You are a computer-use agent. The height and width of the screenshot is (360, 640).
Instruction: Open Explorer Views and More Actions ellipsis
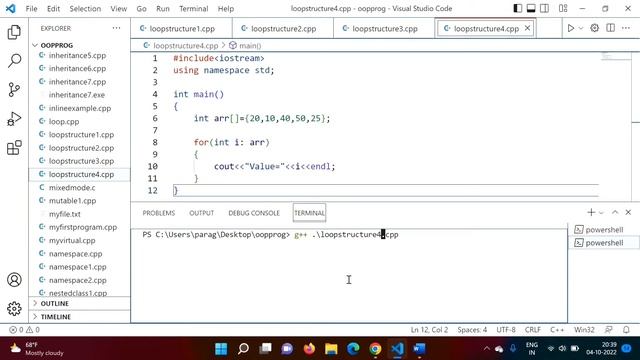pyautogui.click(x=116, y=28)
